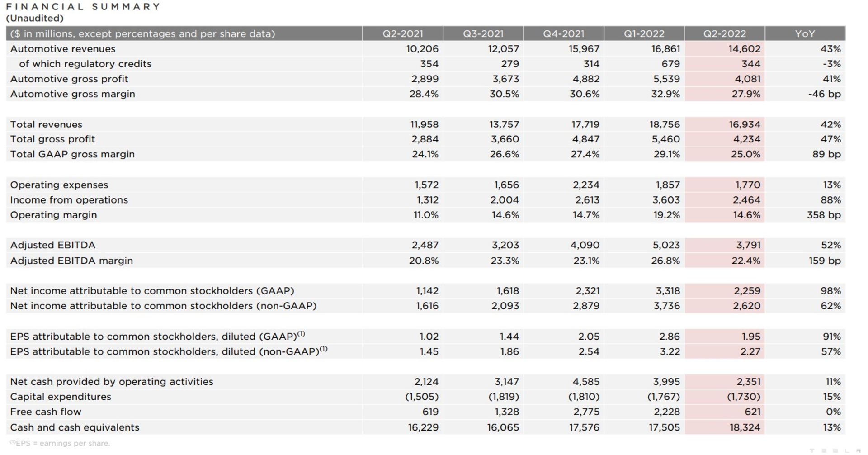Click the EPS footnote text

point(60,443)
